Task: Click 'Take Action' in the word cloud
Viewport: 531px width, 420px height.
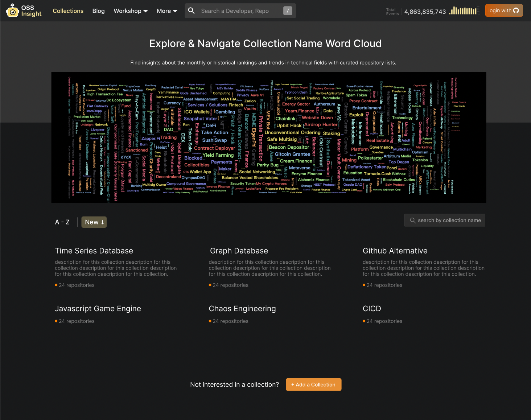Action: [x=214, y=132]
